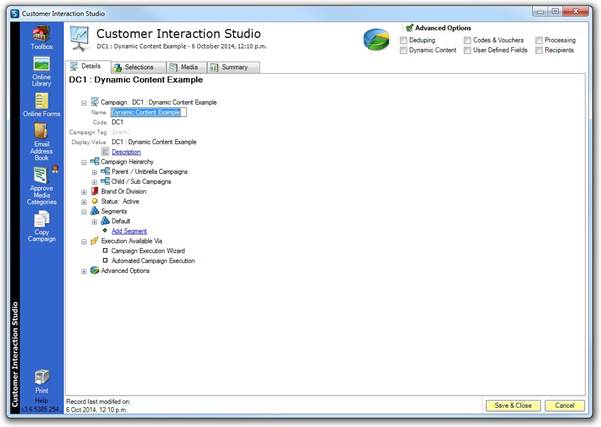Click the presentation board header icon
This screenshot has width=601, height=427.
click(80, 38)
